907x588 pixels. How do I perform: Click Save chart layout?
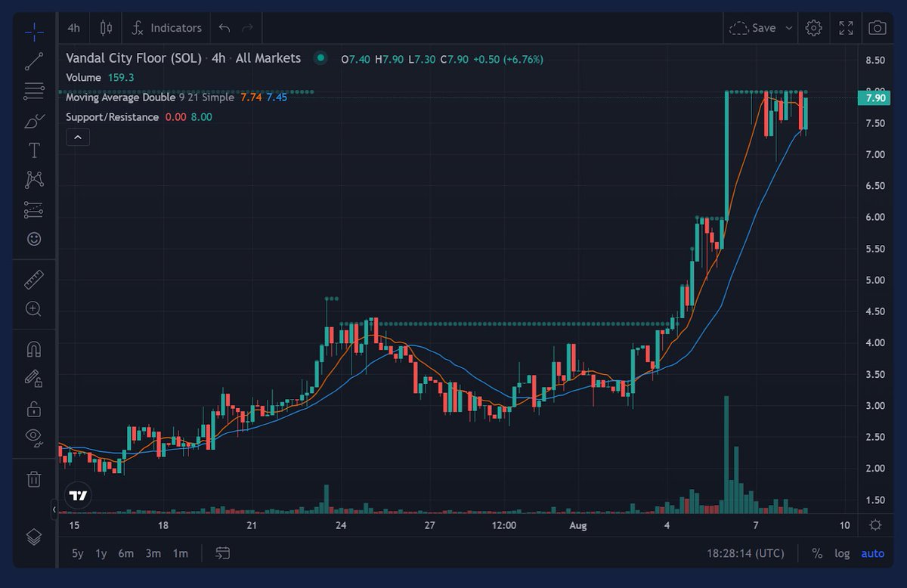[x=753, y=28]
